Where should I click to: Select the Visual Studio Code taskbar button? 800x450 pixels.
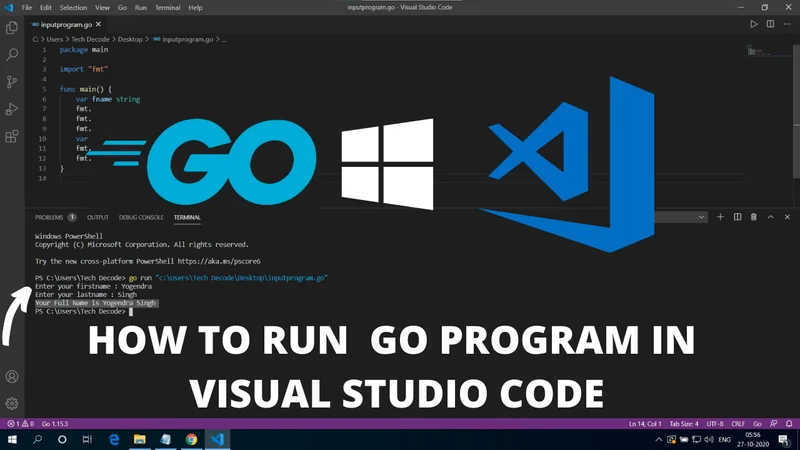coord(217,439)
